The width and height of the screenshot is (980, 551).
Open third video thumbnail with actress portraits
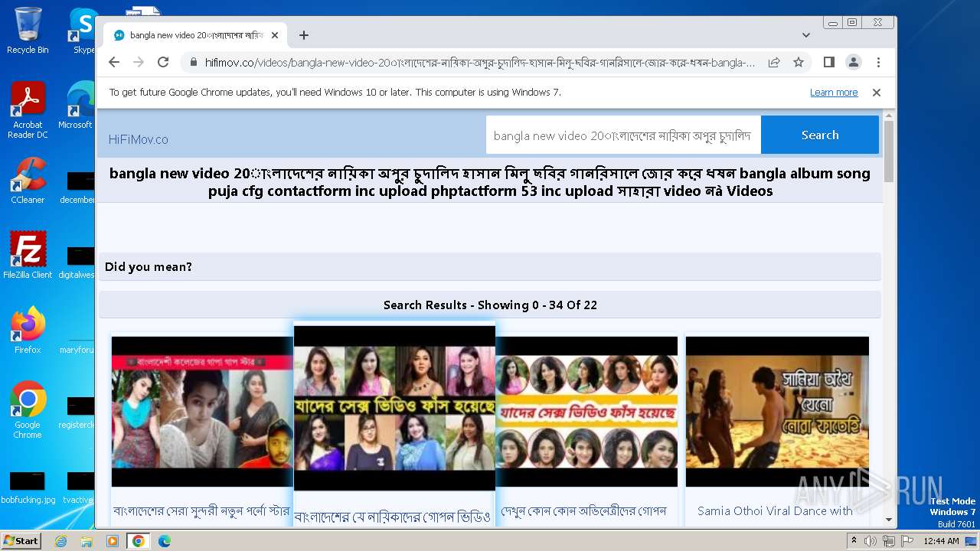586,412
